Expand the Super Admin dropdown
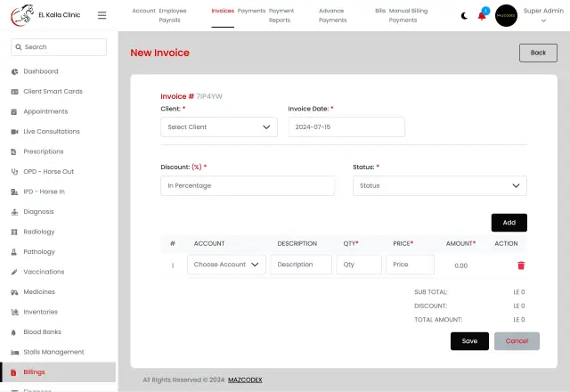Screen dimensions: 570x392 pyautogui.click(x=543, y=15)
